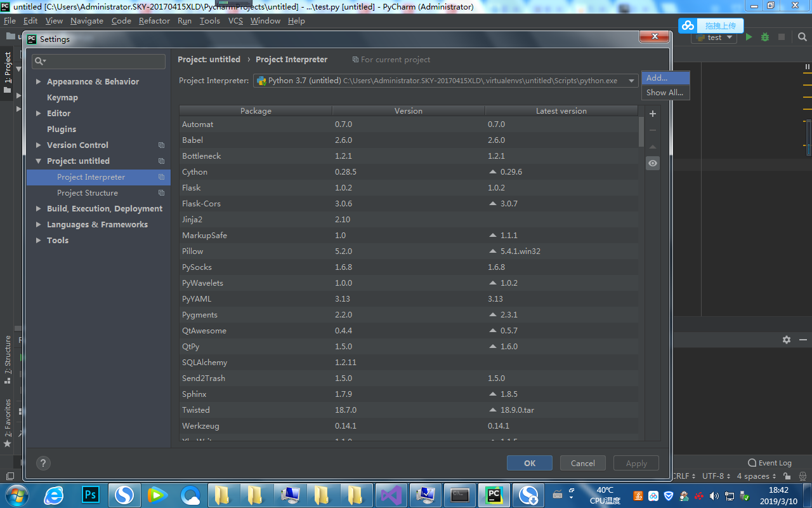Screen dimensions: 812x508
Task: Expand the Build, Execution, Deployment node
Action: click(x=39, y=209)
